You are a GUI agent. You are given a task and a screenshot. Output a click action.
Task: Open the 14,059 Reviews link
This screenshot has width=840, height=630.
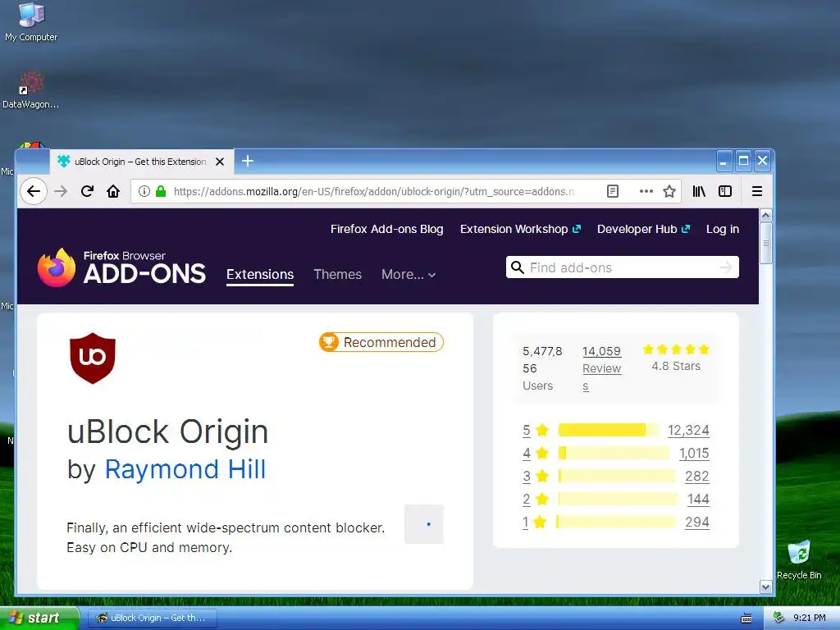[601, 368]
